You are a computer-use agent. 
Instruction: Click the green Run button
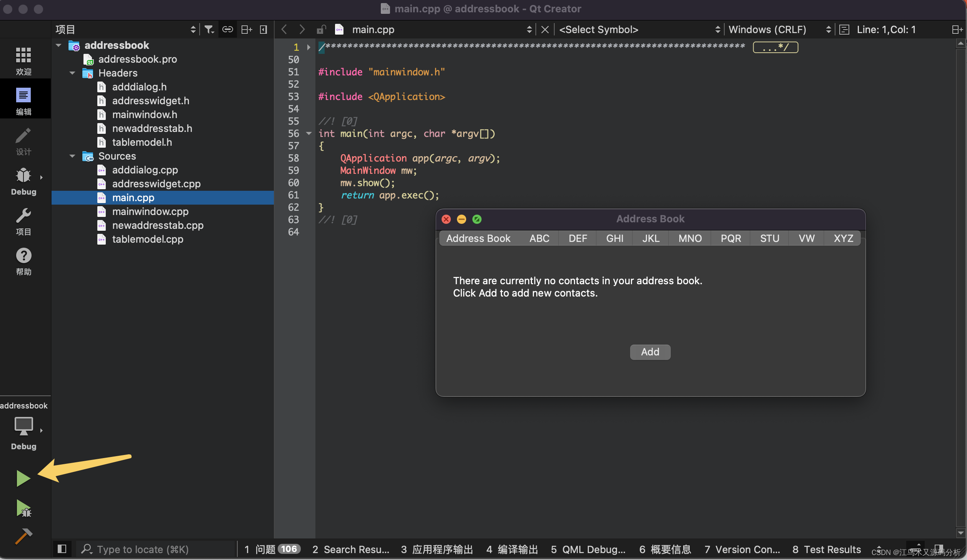23,478
